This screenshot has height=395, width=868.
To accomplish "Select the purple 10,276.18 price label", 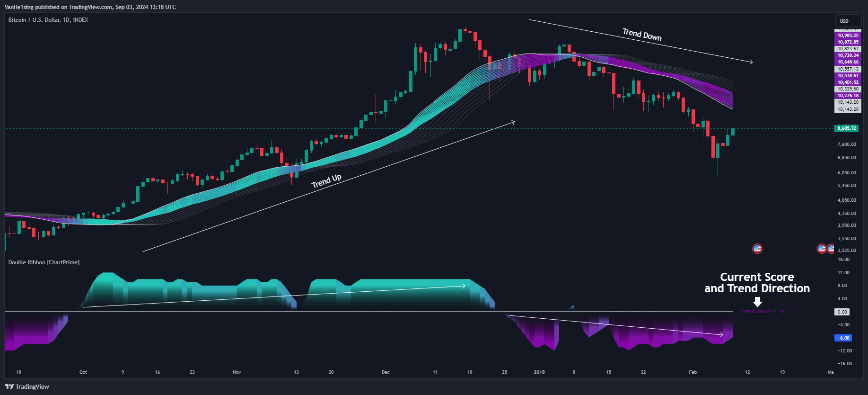I will 848,96.
